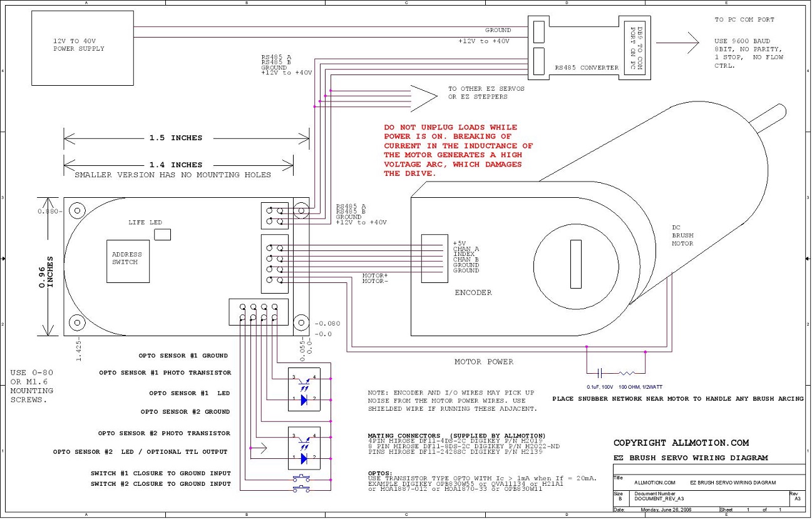Click the USE 0-80 OR M1.6 mounting screws note
Viewport: 812px width, 519px height.
[32, 386]
